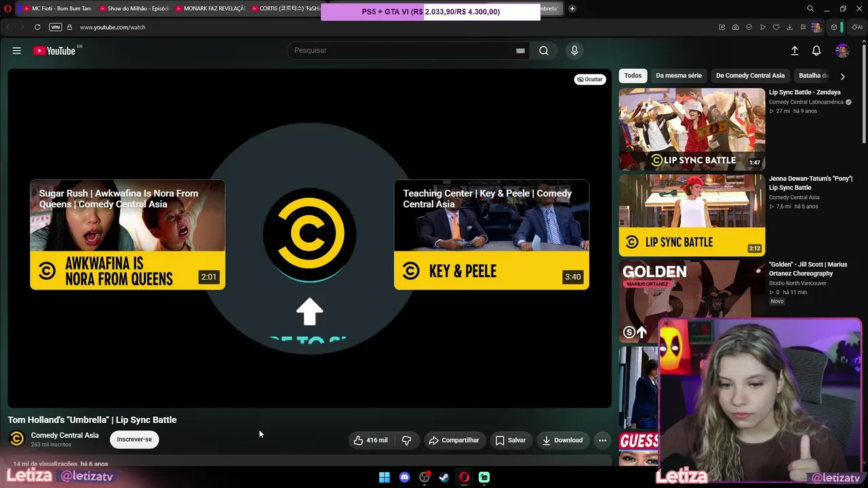Image resolution: width=868 pixels, height=488 pixels.
Task: Open the Opera VPN badge
Action: (x=56, y=27)
